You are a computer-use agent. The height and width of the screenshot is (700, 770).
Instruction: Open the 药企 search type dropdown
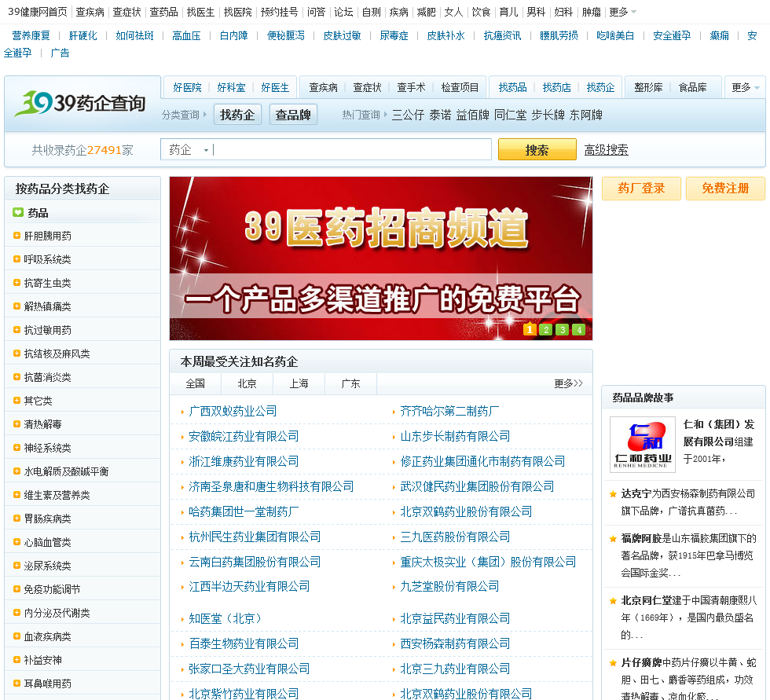[189, 150]
